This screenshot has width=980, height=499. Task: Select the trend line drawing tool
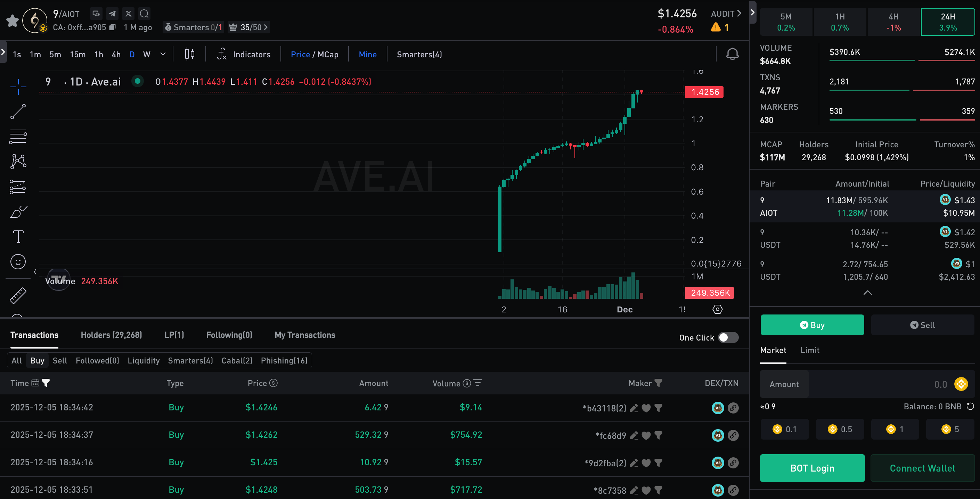point(18,112)
